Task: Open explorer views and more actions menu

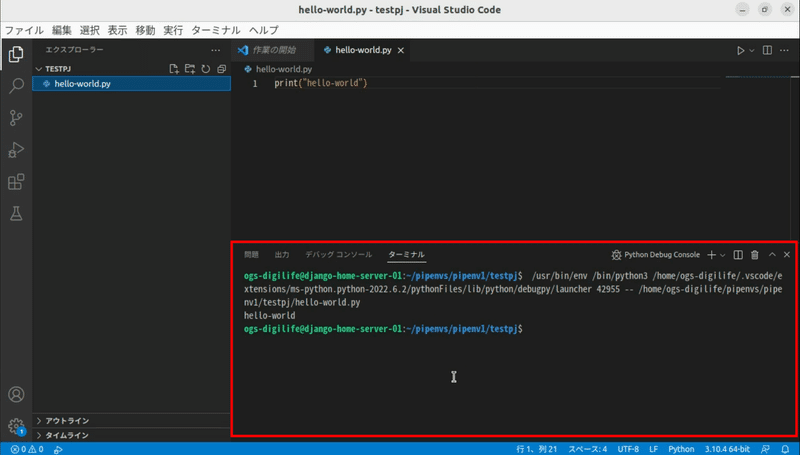Action: (216, 50)
